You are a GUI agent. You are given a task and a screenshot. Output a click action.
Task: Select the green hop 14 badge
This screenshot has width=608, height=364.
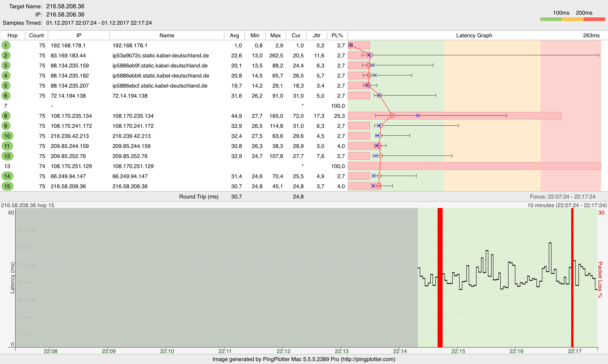[x=7, y=176]
